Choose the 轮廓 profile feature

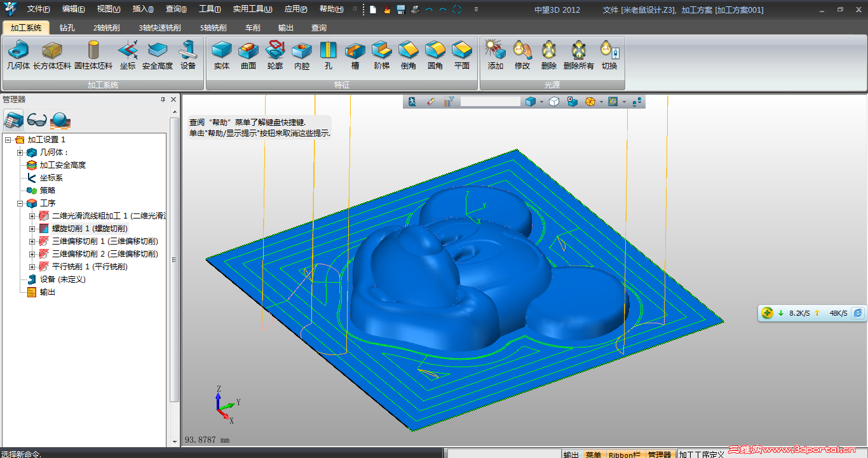275,55
